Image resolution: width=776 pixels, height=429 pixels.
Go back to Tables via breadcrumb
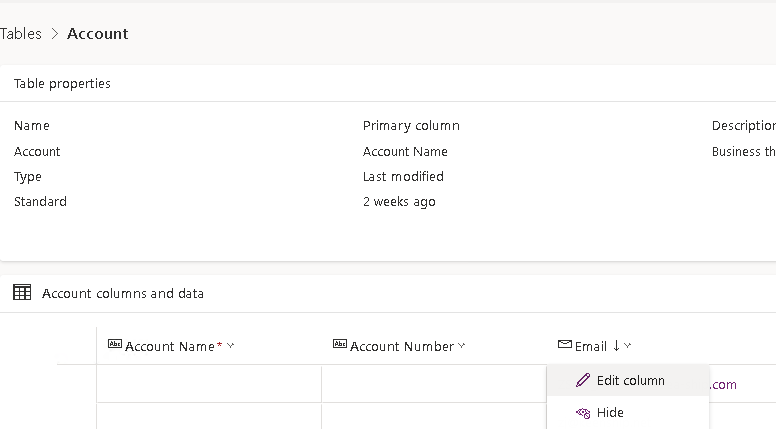(x=20, y=34)
